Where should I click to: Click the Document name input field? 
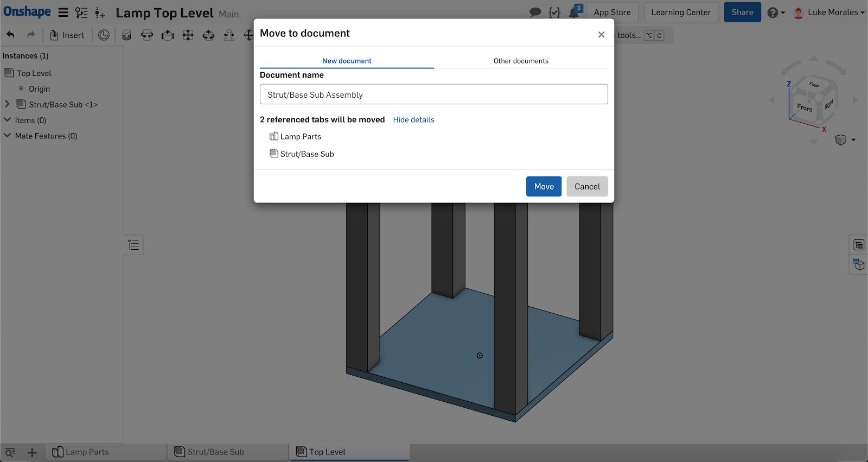coord(433,94)
